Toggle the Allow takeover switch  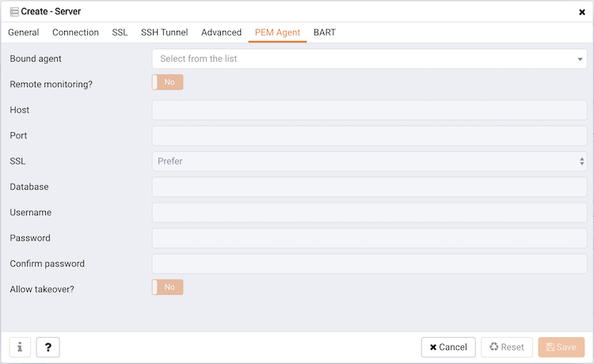(x=167, y=287)
